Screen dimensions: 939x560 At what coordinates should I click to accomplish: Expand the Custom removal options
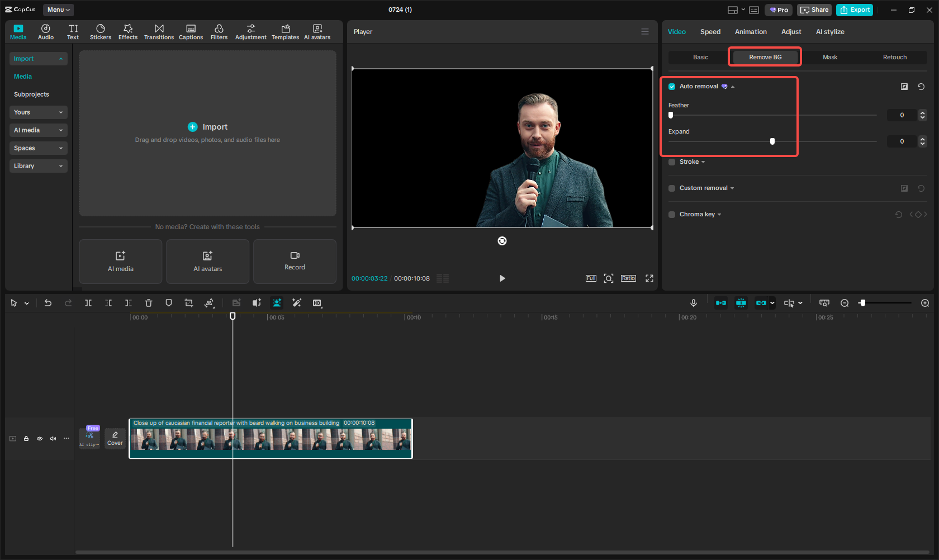pyautogui.click(x=732, y=188)
